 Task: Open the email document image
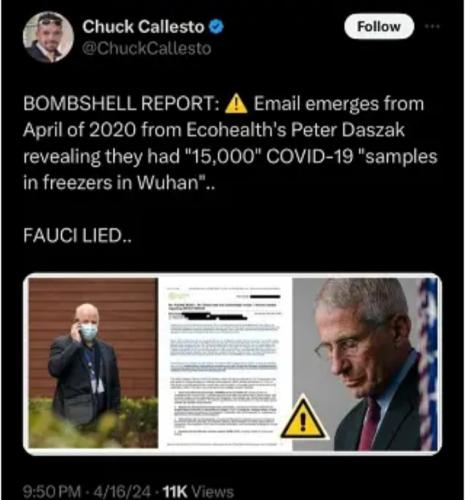[x=225, y=363]
